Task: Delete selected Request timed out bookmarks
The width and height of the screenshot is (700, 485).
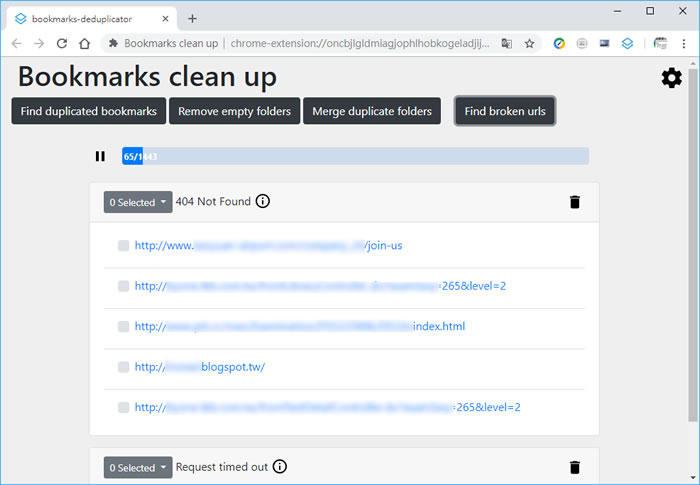Action: click(x=575, y=468)
